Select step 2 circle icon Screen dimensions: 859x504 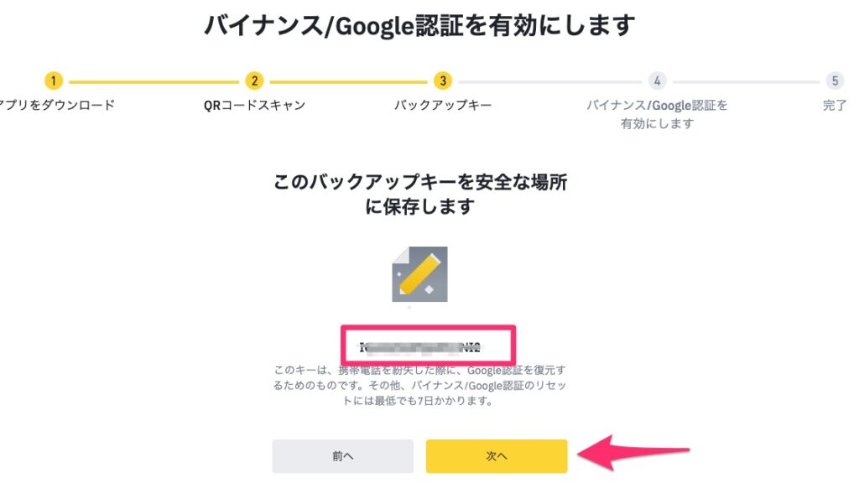point(254,81)
